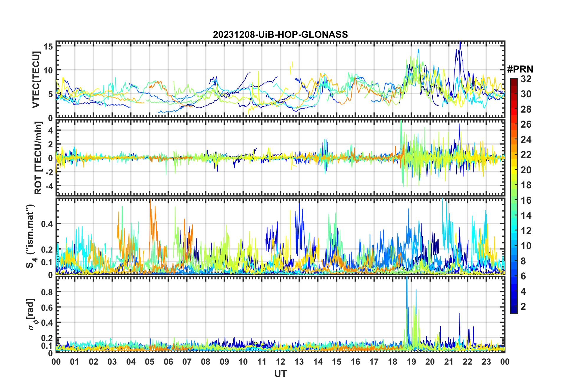Click the "03" hour tick on the UT axis
The width and height of the screenshot is (561, 392).
[112, 362]
